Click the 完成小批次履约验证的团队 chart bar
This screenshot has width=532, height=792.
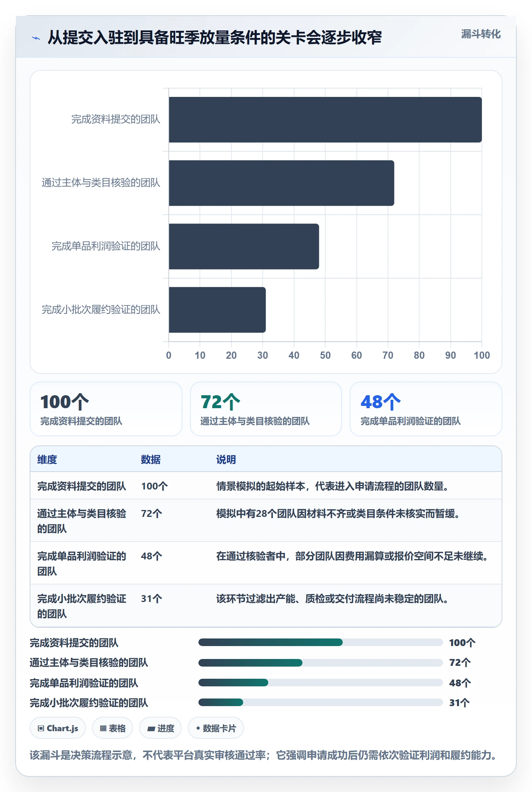pos(217,310)
